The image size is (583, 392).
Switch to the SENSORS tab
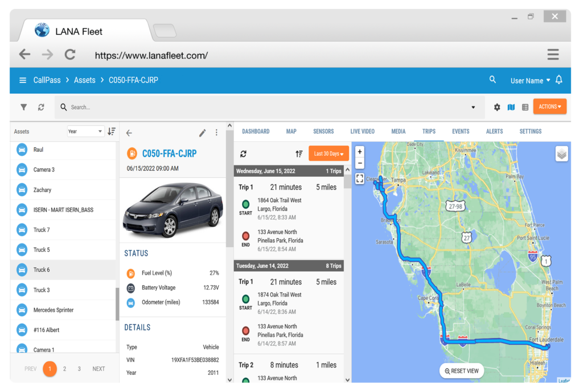(x=323, y=131)
